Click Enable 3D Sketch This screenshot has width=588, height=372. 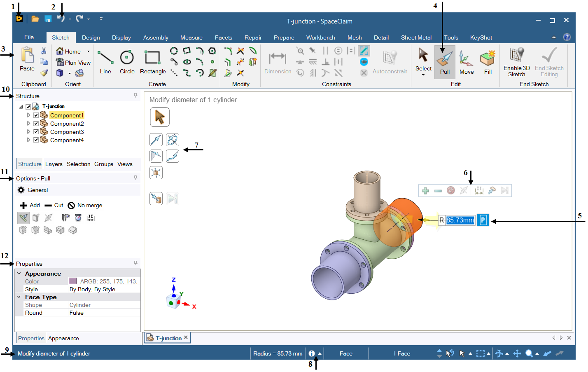[x=516, y=62]
